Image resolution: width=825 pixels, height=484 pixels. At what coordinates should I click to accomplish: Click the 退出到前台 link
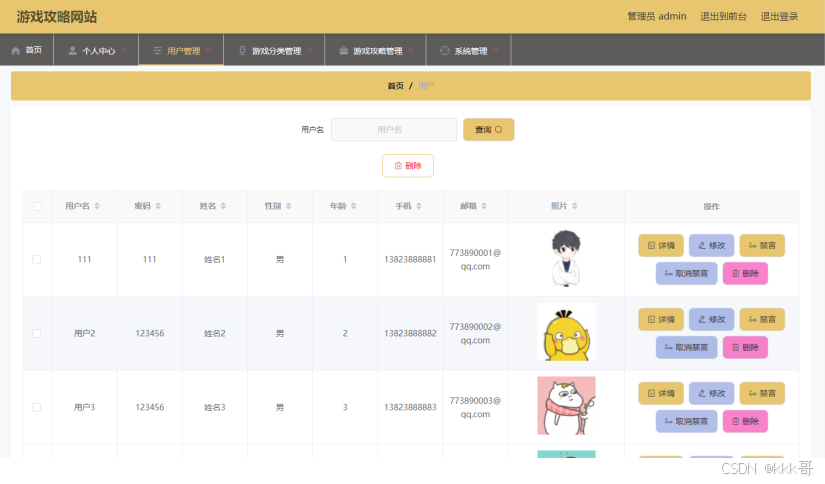723,16
